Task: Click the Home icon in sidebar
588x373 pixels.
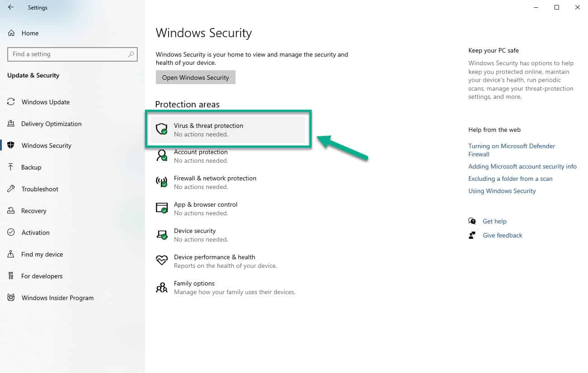Action: pyautogui.click(x=11, y=33)
